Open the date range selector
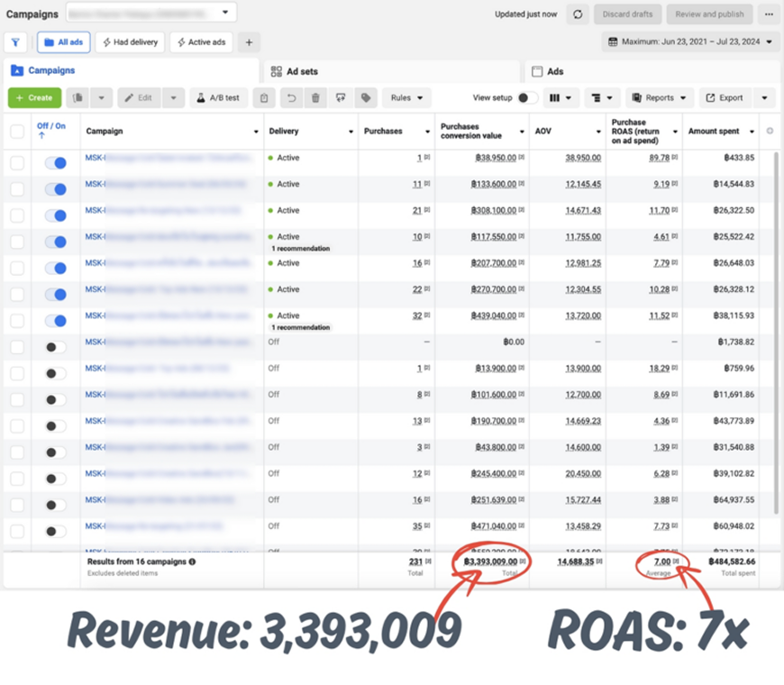Screen dimensions: 784x685 tap(690, 41)
